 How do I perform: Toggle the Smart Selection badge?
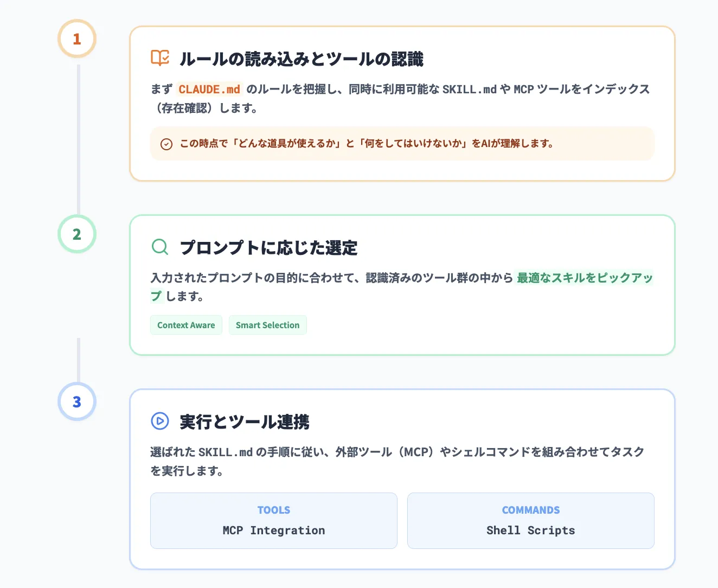pos(267,324)
